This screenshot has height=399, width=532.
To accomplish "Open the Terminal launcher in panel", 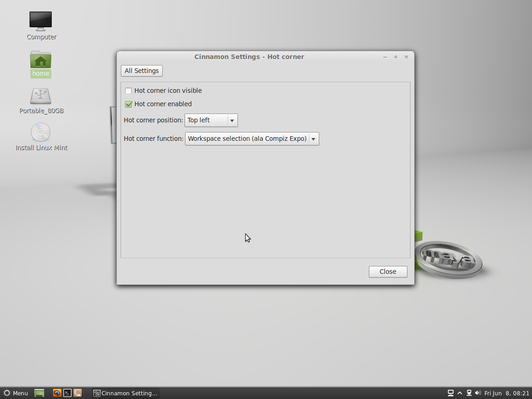I will tap(67, 393).
